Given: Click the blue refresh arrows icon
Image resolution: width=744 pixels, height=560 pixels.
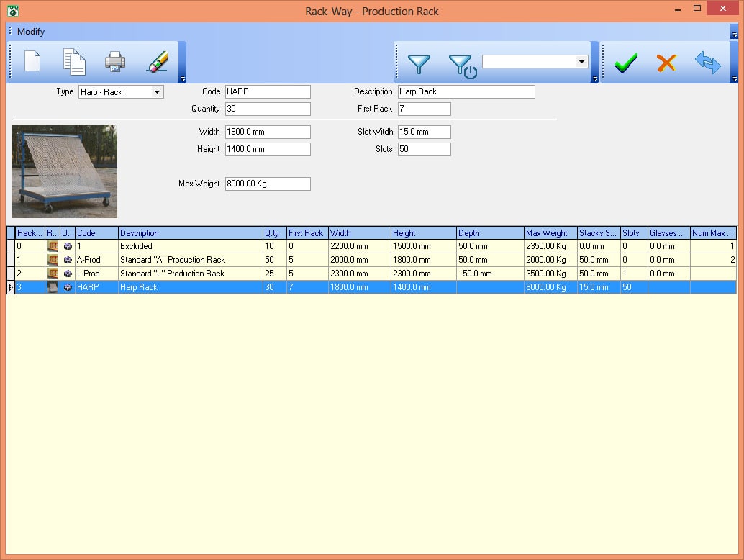Looking at the screenshot, I should [x=707, y=63].
